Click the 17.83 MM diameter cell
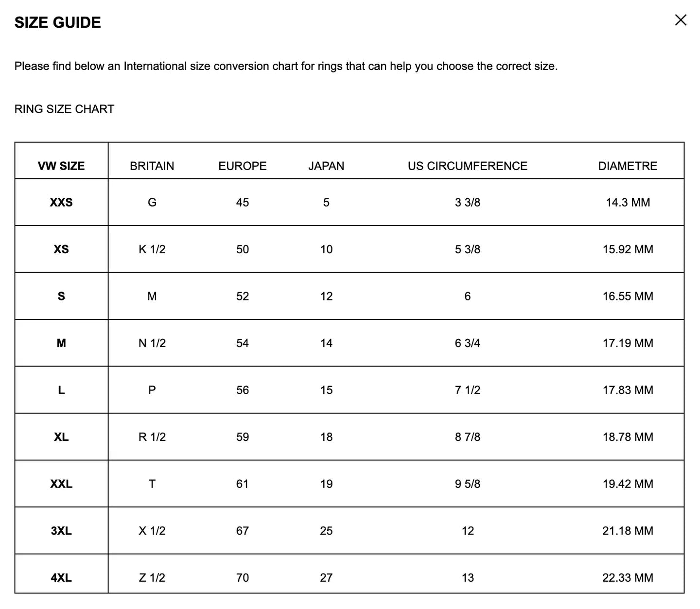 point(628,390)
